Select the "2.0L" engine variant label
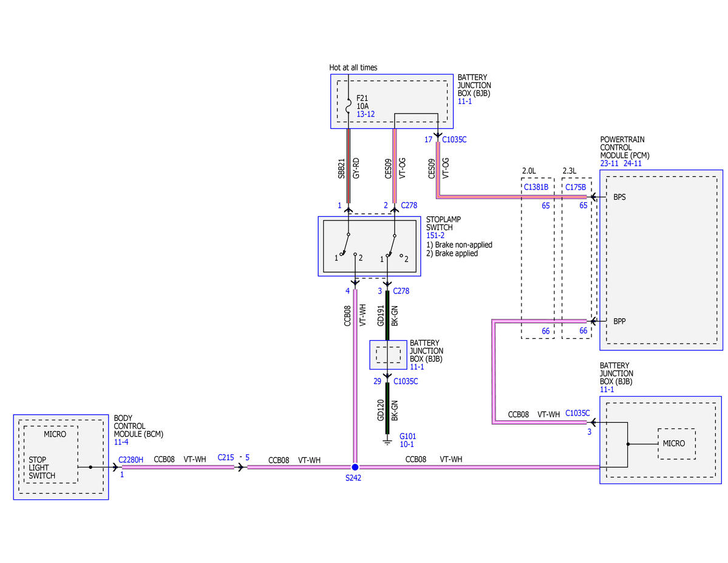Screen dimensions: 728x563 [529, 171]
